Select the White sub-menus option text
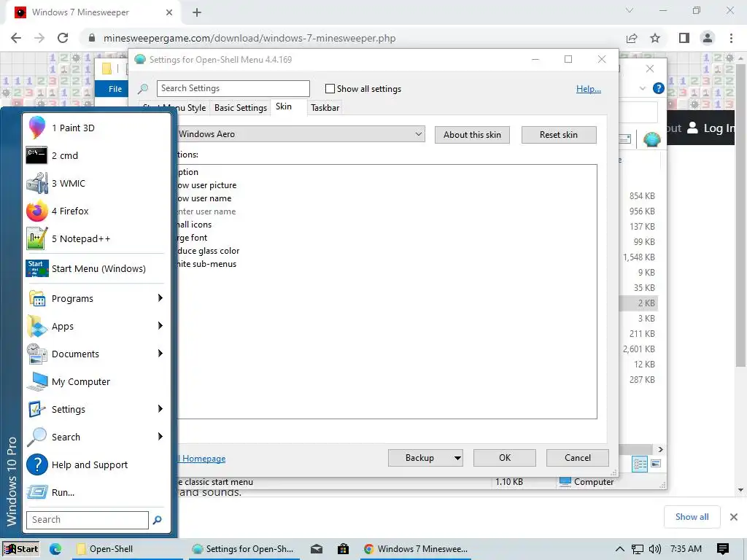The height and width of the screenshot is (560, 747). 206,264
